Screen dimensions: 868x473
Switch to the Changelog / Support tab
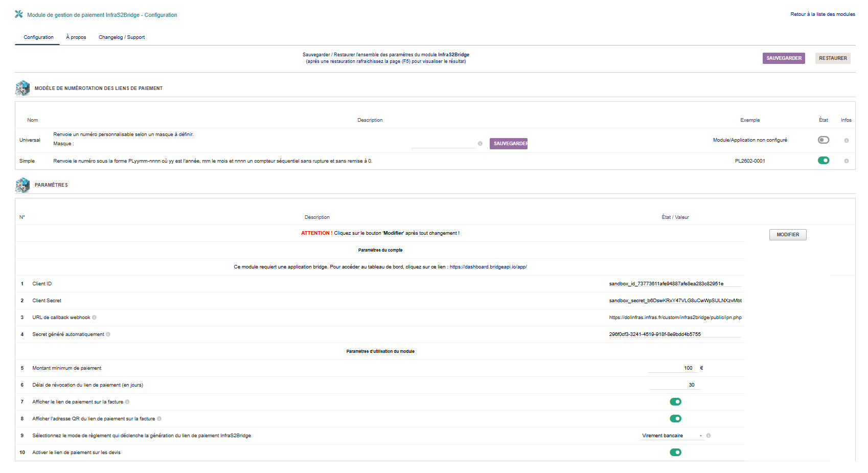[x=122, y=37]
